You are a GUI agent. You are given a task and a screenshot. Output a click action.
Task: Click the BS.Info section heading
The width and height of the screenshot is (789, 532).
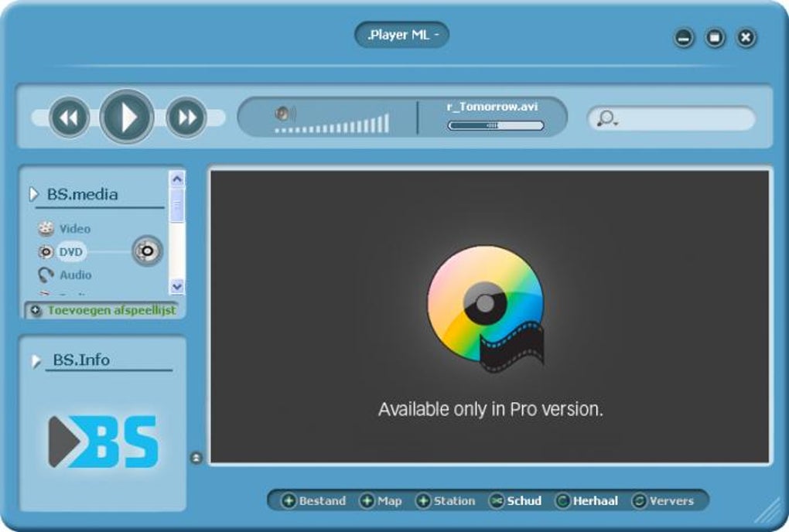(x=81, y=360)
